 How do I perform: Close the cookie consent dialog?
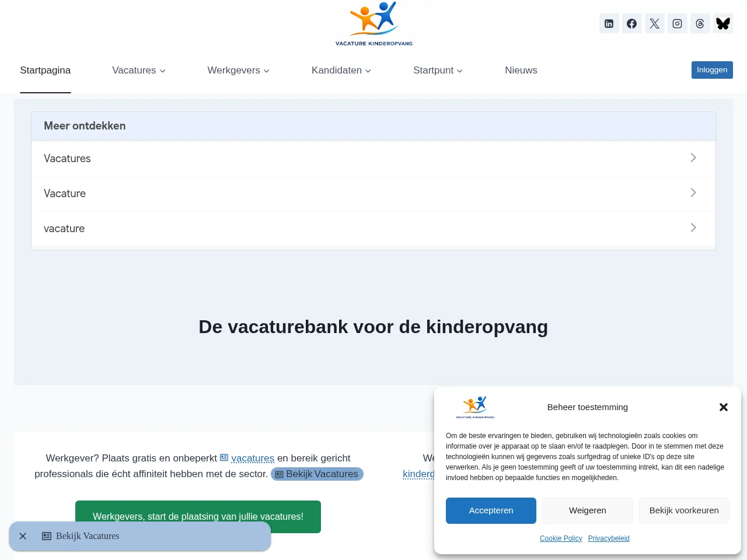pyautogui.click(x=724, y=407)
